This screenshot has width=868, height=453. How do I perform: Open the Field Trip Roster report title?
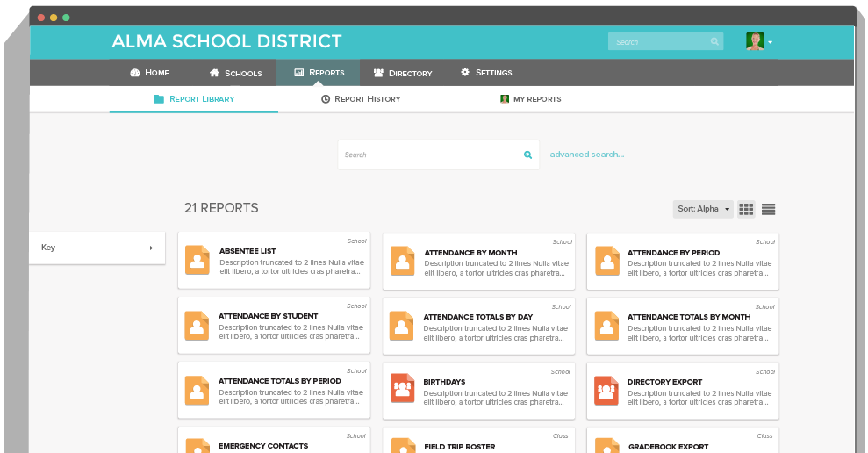[460, 447]
